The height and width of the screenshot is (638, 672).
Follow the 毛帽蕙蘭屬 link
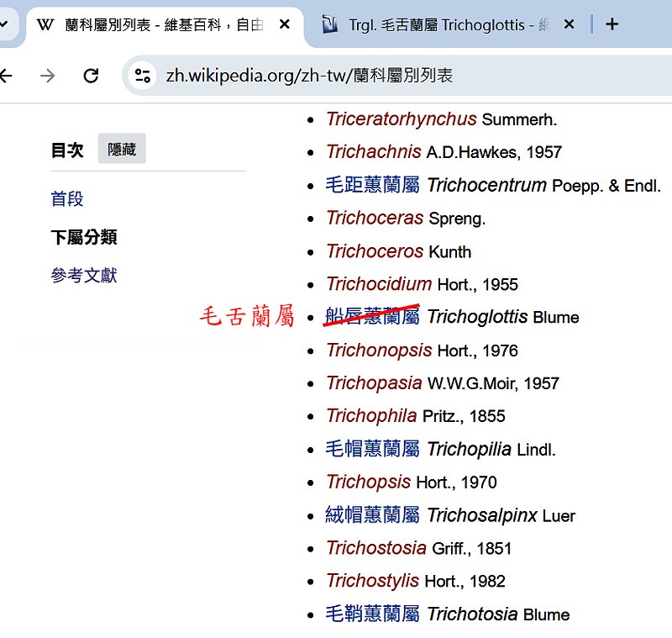pyautogui.click(x=372, y=450)
